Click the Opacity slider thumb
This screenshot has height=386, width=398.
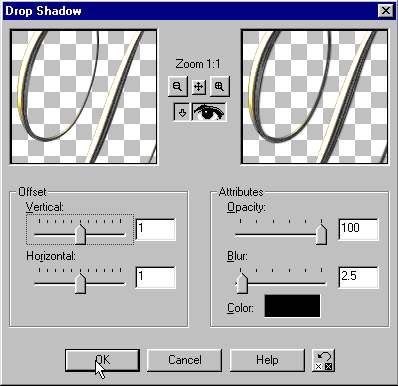point(321,234)
